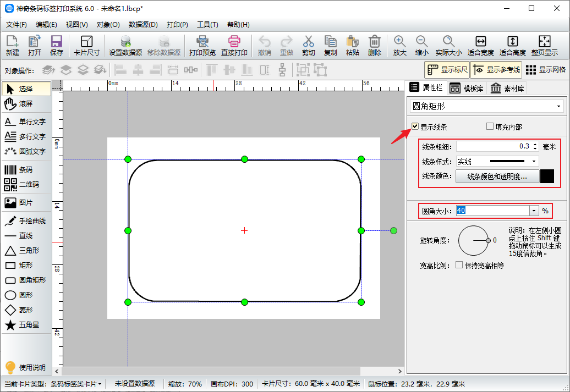Expand the 圆角矩形 shape type dropdown
Screen dimensions: 570x392
pyautogui.click(x=559, y=106)
